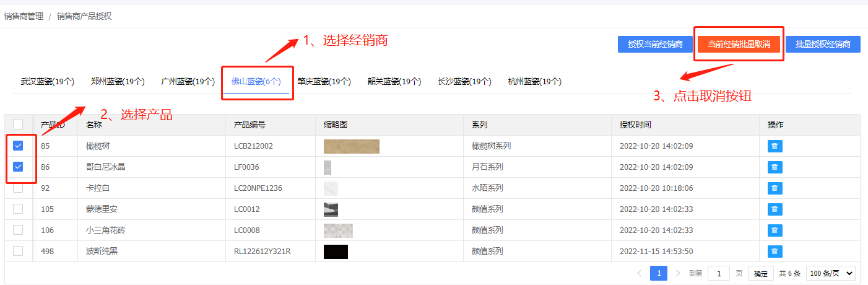This screenshot has height=285, width=868.
Task: Click next page arrow in pagination
Action: point(678,273)
